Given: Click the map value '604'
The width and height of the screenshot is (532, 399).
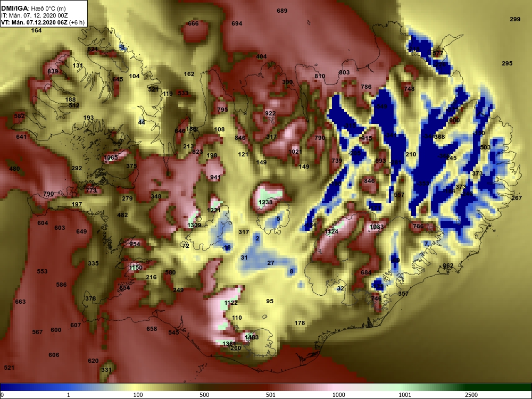Looking at the screenshot, I should pyautogui.click(x=43, y=223).
